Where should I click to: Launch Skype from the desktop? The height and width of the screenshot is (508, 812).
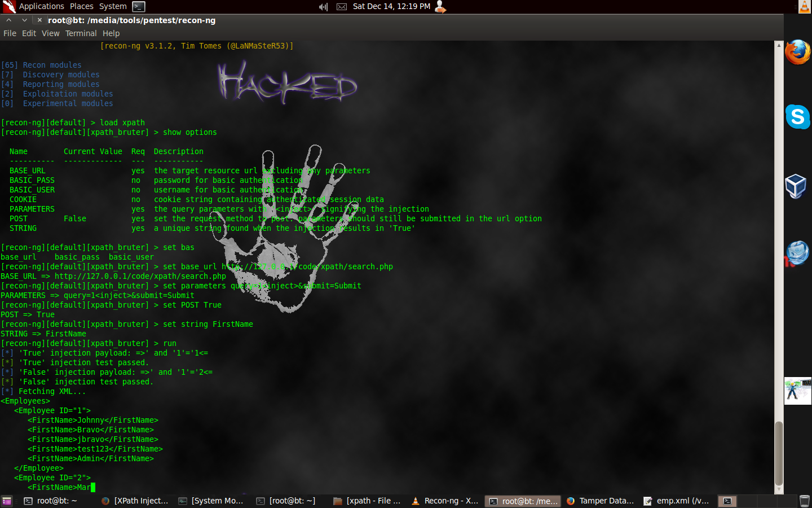[x=798, y=117]
